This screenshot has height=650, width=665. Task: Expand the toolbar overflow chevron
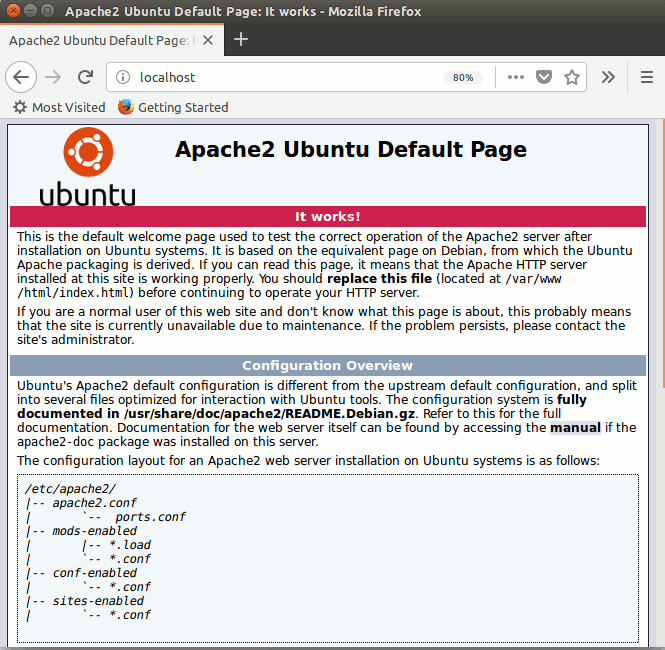[x=608, y=77]
